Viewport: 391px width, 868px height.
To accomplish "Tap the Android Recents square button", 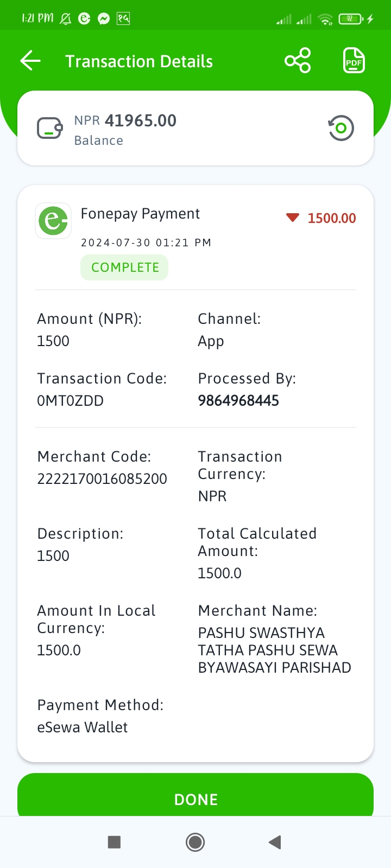I will (x=114, y=842).
